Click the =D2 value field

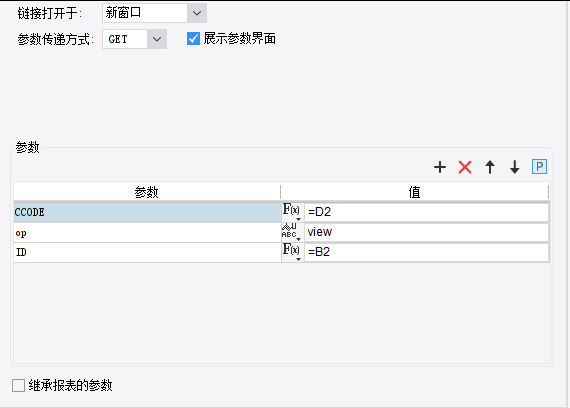[426, 212]
